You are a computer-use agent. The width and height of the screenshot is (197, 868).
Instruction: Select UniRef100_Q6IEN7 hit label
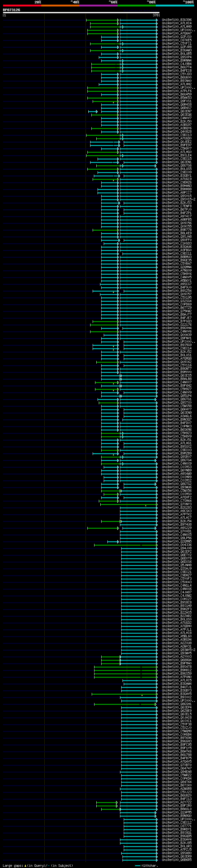(x=177, y=111)
